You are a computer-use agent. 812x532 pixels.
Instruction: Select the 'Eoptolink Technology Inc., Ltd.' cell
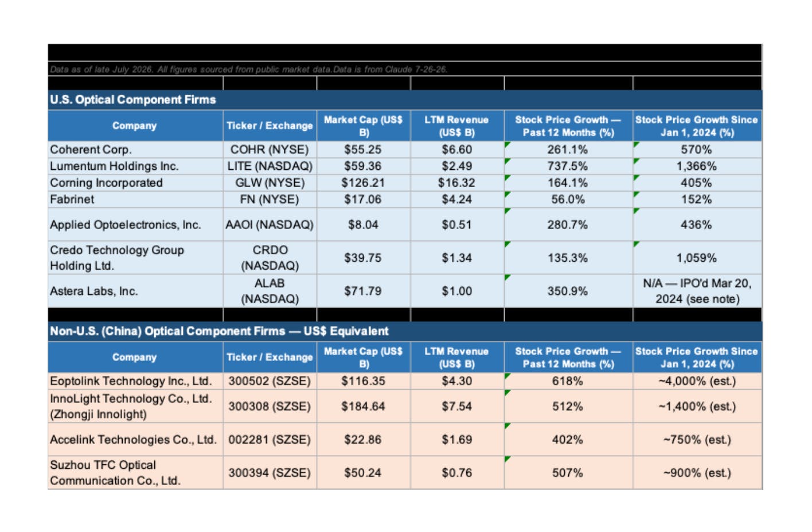pyautogui.click(x=135, y=382)
